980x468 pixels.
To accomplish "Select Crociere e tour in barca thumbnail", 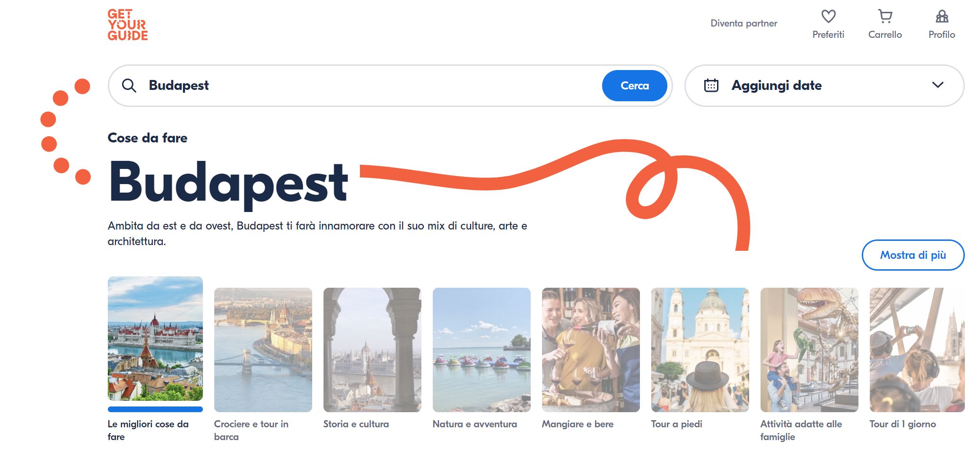I will click(263, 350).
